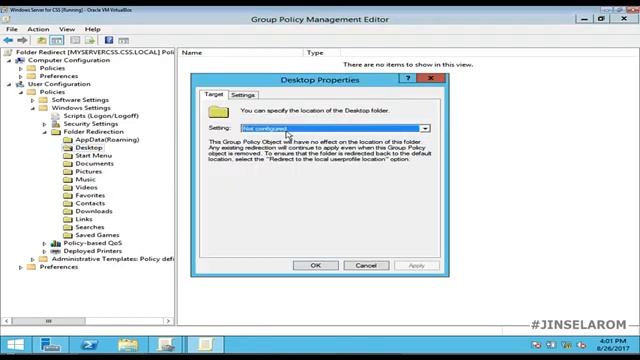Viewport: 640px width, 360px height.
Task: Select the Folder Redirect root policy node
Action: (95, 52)
